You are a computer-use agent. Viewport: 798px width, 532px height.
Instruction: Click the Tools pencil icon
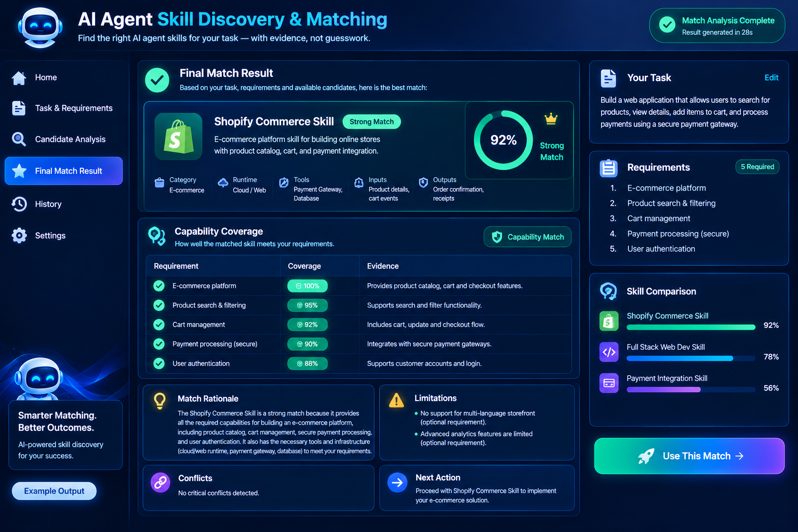pyautogui.click(x=284, y=183)
